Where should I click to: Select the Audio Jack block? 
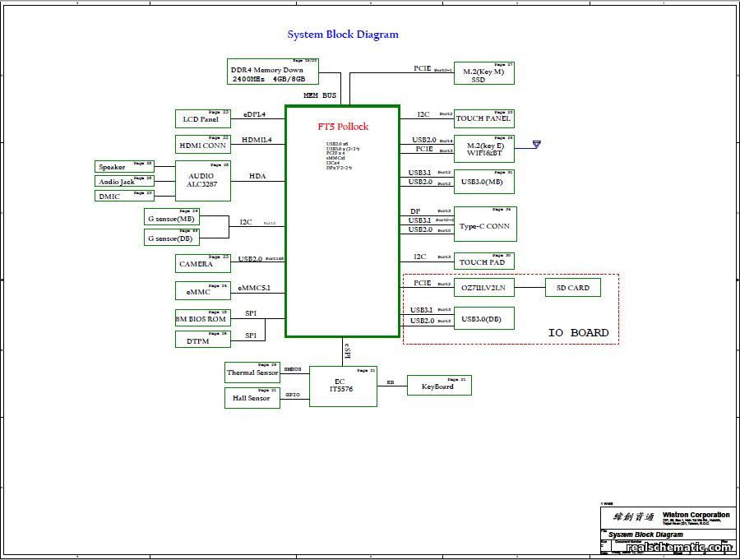[x=123, y=182]
